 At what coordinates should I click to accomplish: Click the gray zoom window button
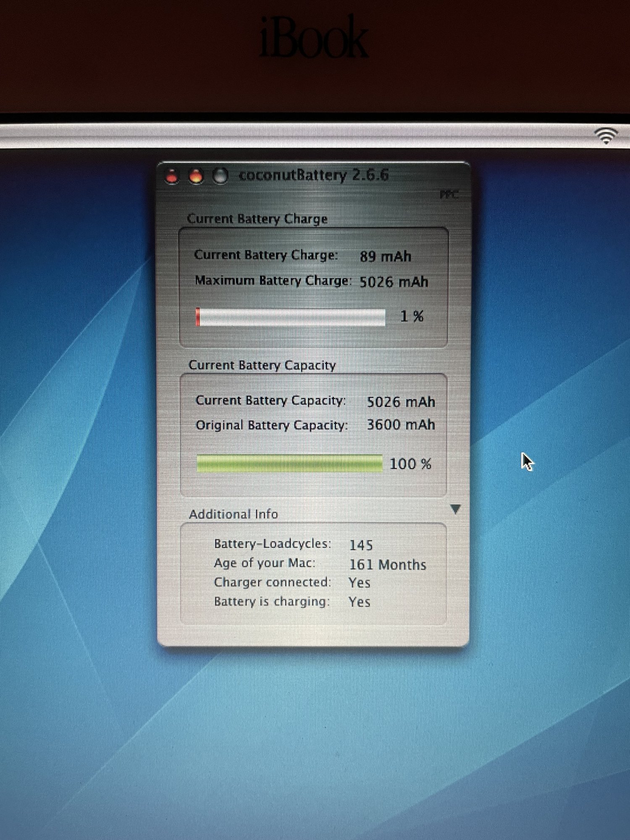220,176
